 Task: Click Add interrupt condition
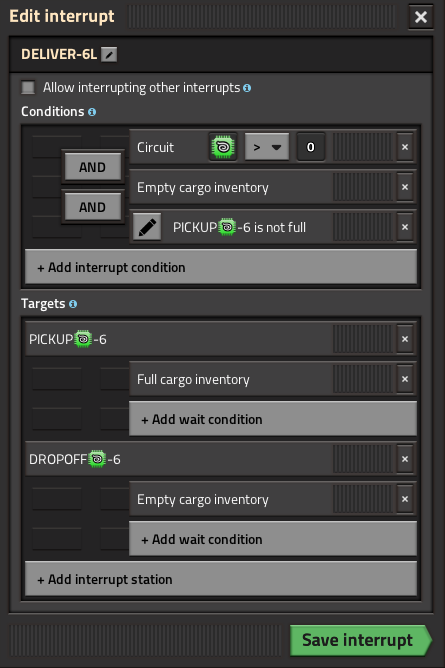pos(221,267)
